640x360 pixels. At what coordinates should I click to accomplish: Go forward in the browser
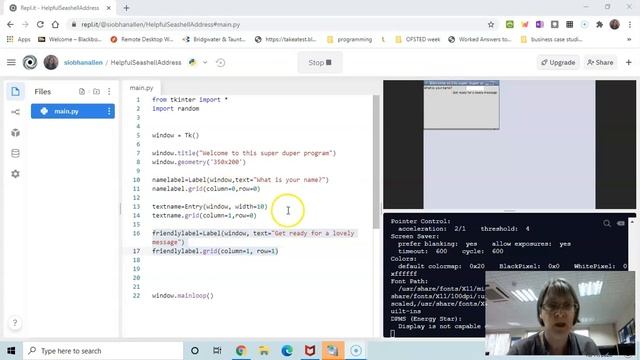[25, 24]
